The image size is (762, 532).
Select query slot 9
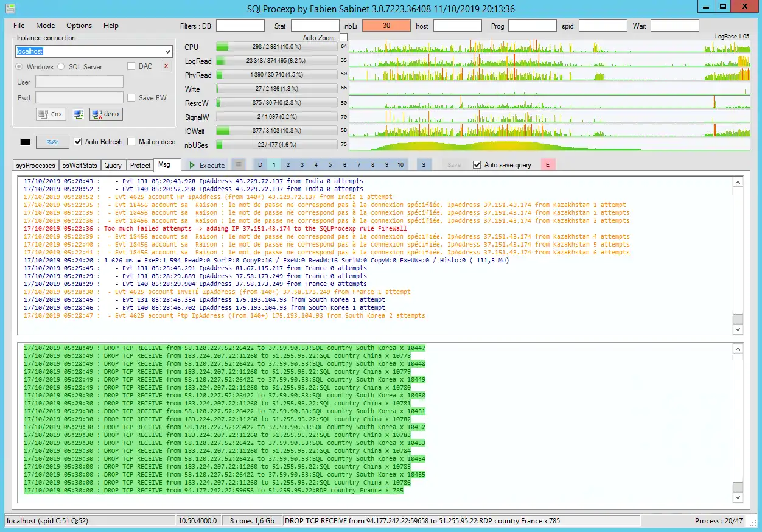(386, 165)
